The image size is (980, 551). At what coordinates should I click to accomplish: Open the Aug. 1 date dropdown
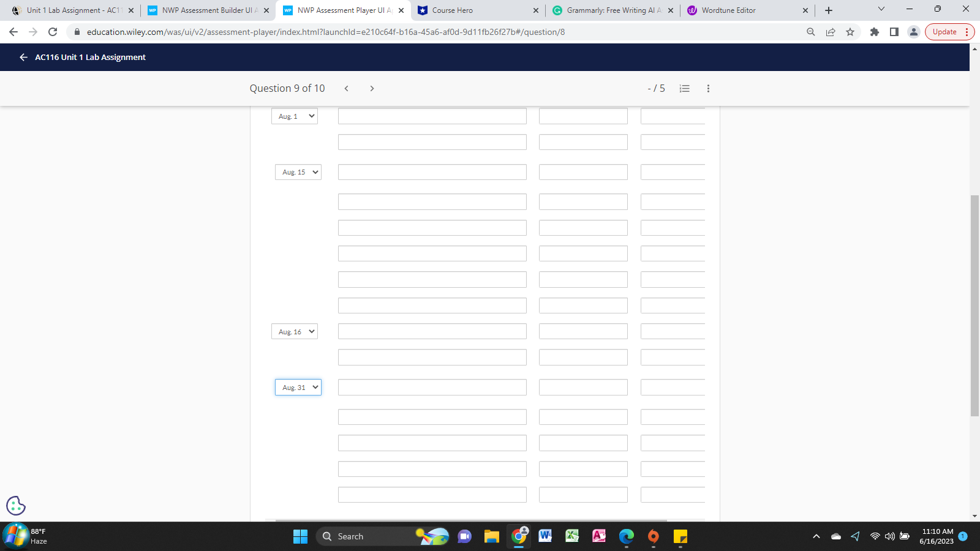click(295, 116)
